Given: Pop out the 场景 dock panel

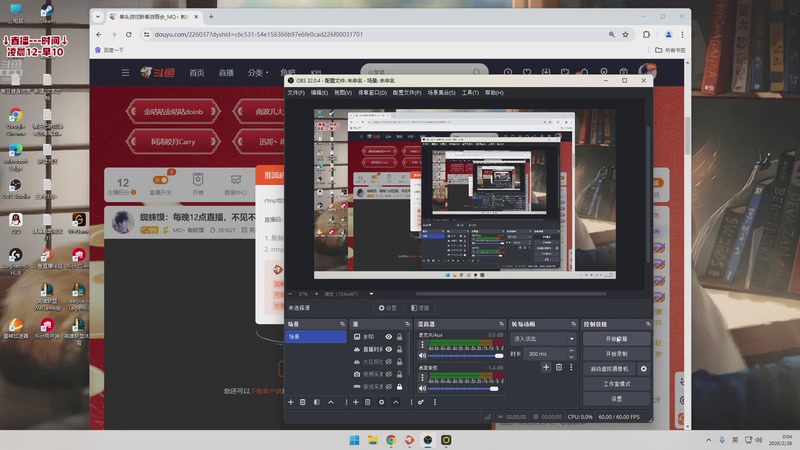Looking at the screenshot, I should point(342,324).
